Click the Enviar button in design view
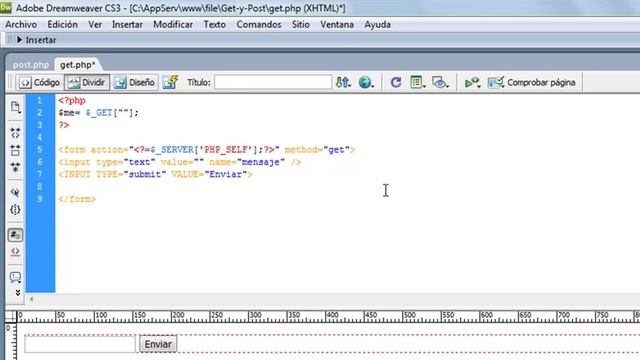The height and width of the screenshot is (360, 640). [x=158, y=344]
